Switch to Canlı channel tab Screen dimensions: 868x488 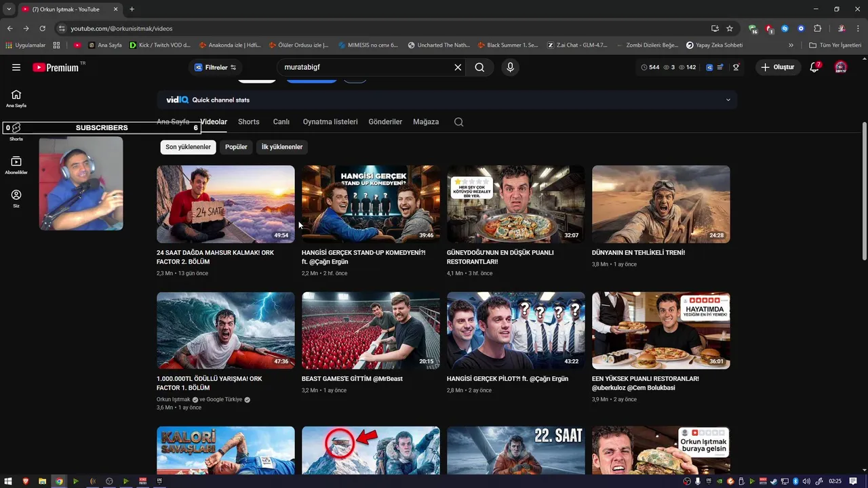tap(281, 122)
